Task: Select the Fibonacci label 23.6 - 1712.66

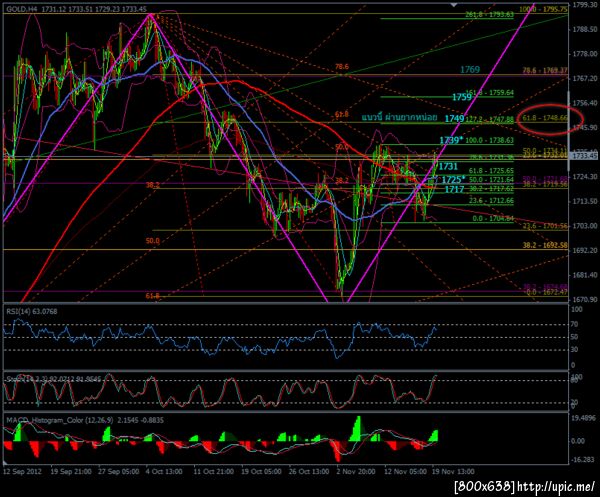Action: (491, 200)
